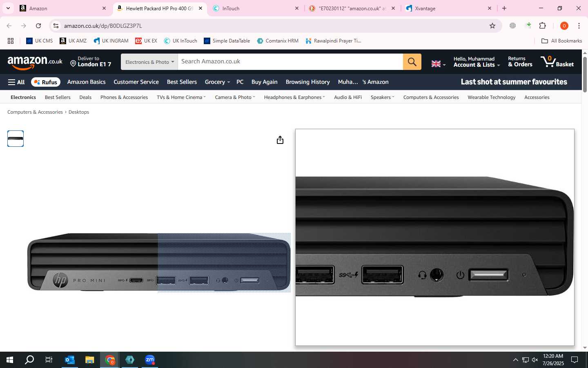Click the Windows Start button
Image resolution: width=588 pixels, height=368 pixels.
click(x=10, y=360)
